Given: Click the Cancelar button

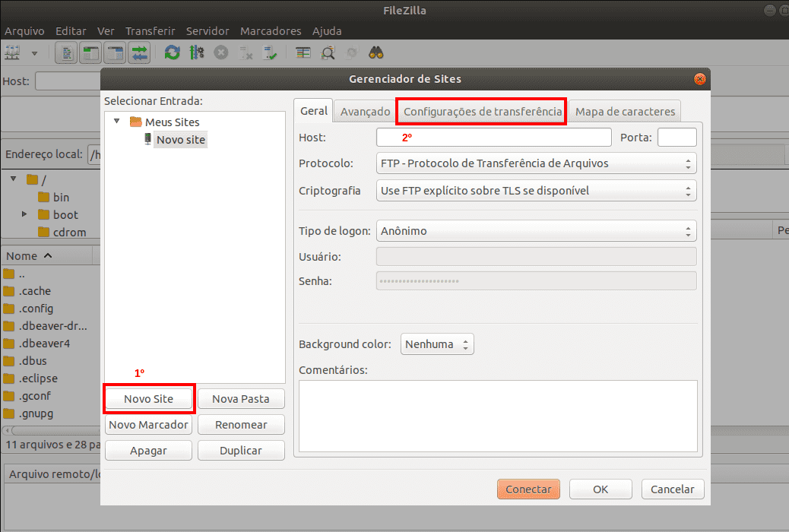Looking at the screenshot, I should click(672, 489).
